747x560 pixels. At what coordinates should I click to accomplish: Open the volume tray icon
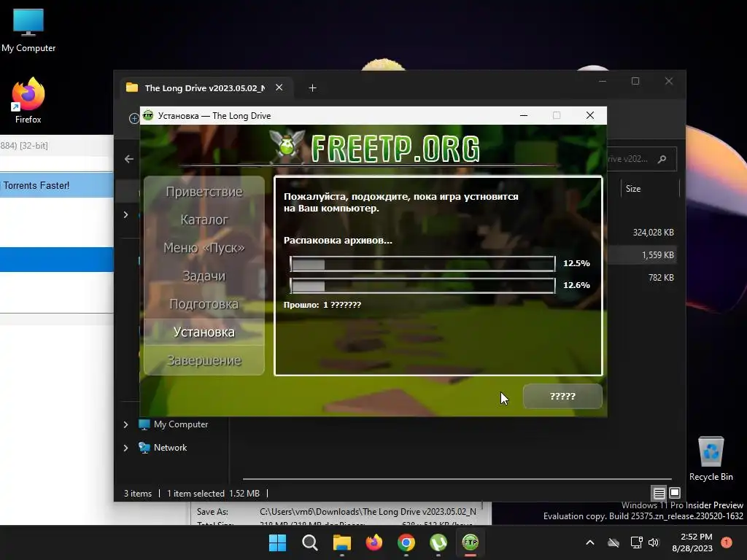pos(654,542)
